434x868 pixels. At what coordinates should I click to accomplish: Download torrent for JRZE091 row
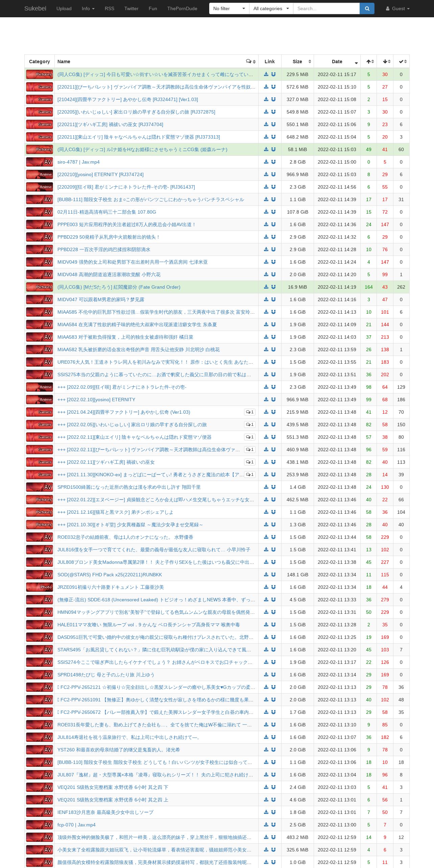(x=266, y=587)
